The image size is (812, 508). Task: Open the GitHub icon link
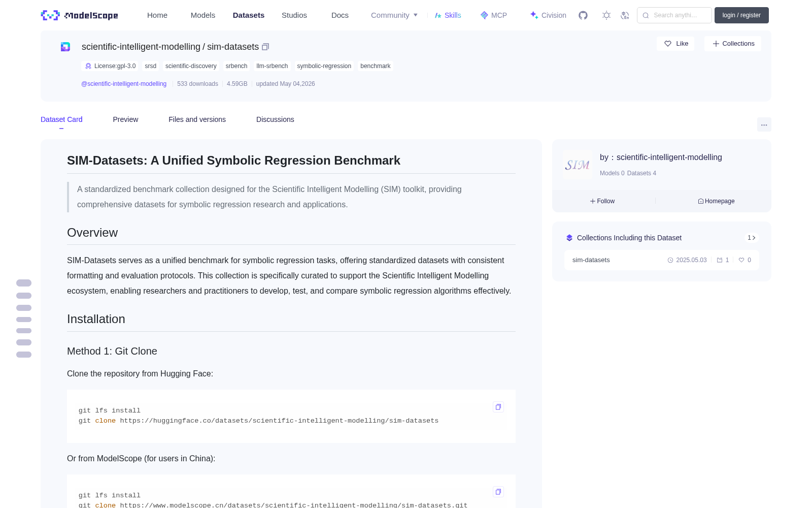pos(583,15)
